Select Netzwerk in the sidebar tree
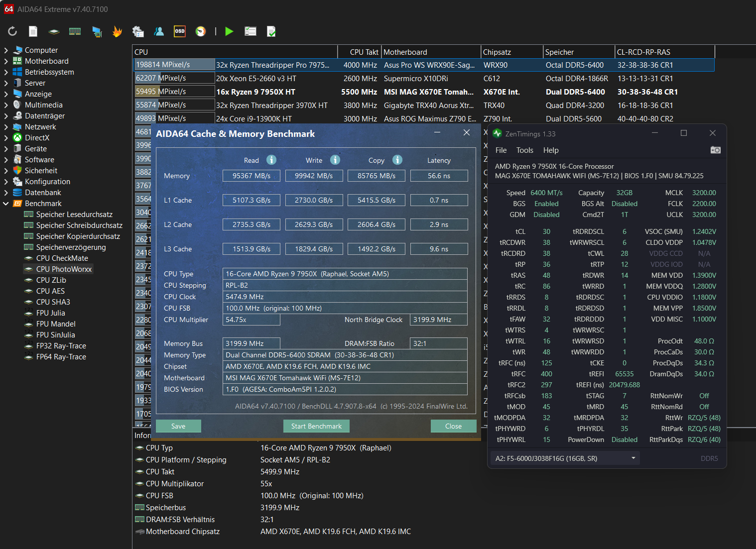Viewport: 756px width, 549px height. point(40,127)
